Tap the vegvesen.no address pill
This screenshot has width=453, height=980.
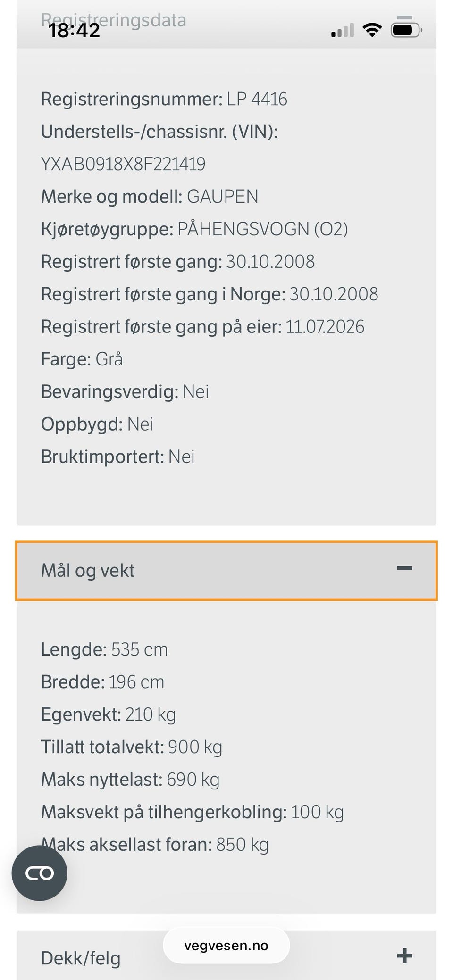tap(226, 946)
